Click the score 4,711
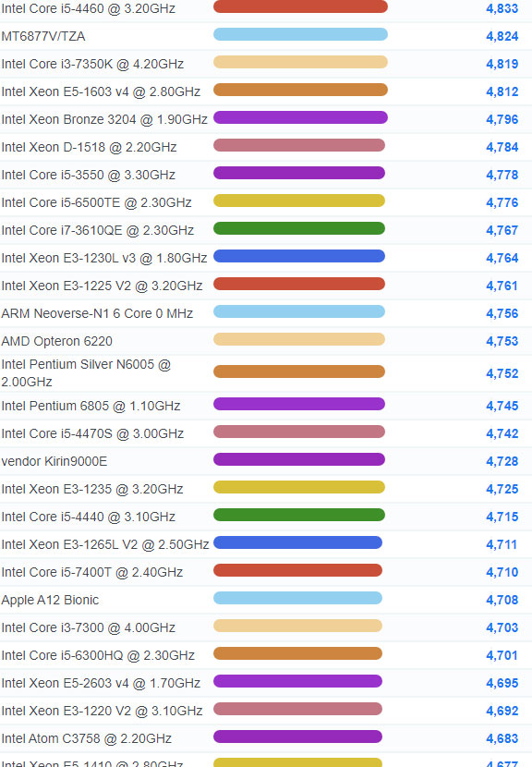Viewport: 532px width, 767px height. pyautogui.click(x=502, y=544)
